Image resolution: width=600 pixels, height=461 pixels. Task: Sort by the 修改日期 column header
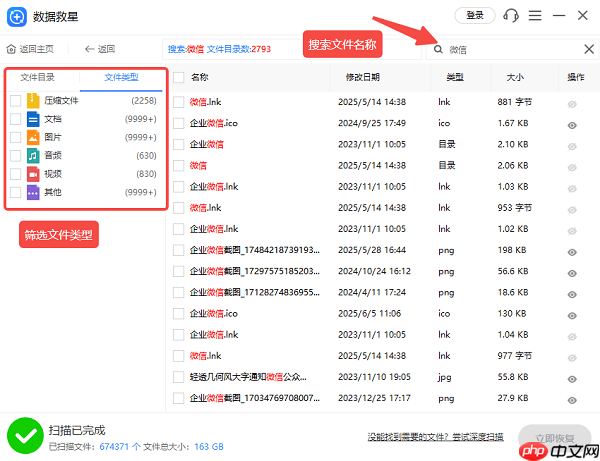tap(362, 77)
